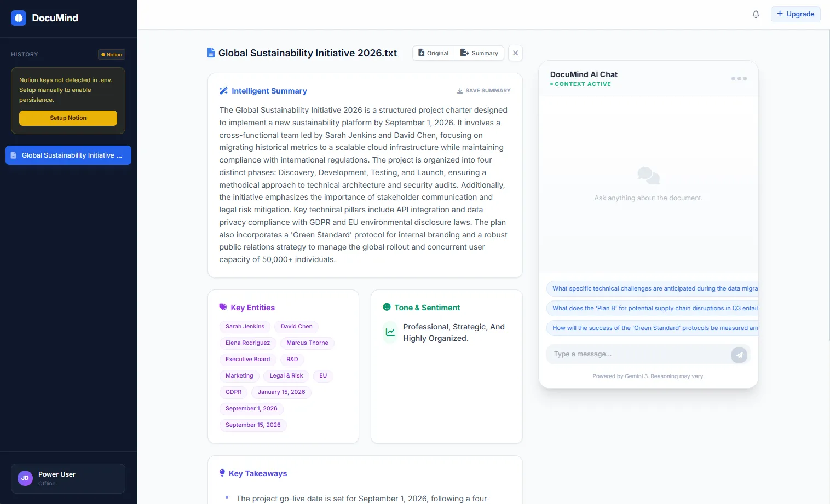Click the Key Entities tag icon

[x=222, y=307]
